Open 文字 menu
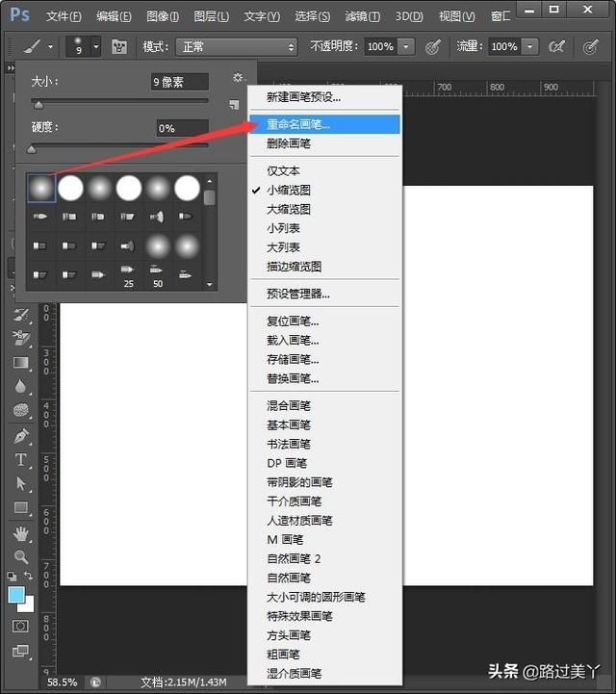This screenshot has width=616, height=694. click(x=262, y=16)
